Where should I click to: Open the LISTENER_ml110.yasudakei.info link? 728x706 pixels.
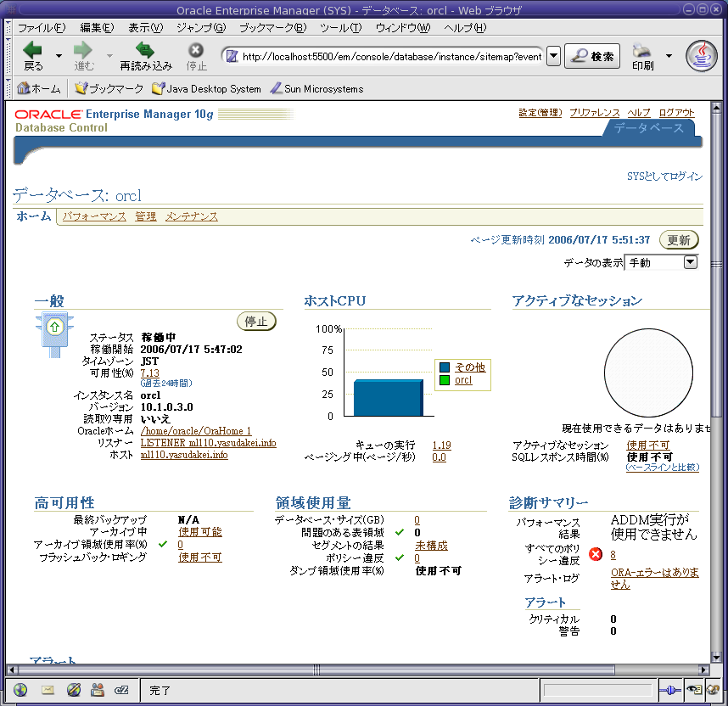click(x=209, y=443)
